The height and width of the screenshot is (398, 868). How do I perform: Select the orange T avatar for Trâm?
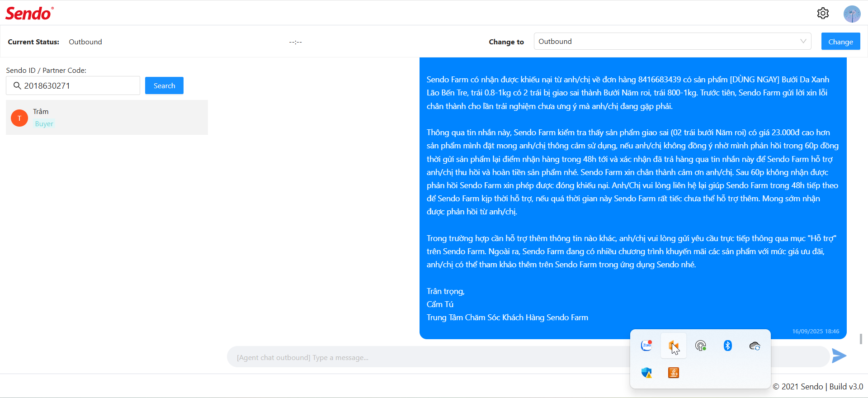(19, 118)
